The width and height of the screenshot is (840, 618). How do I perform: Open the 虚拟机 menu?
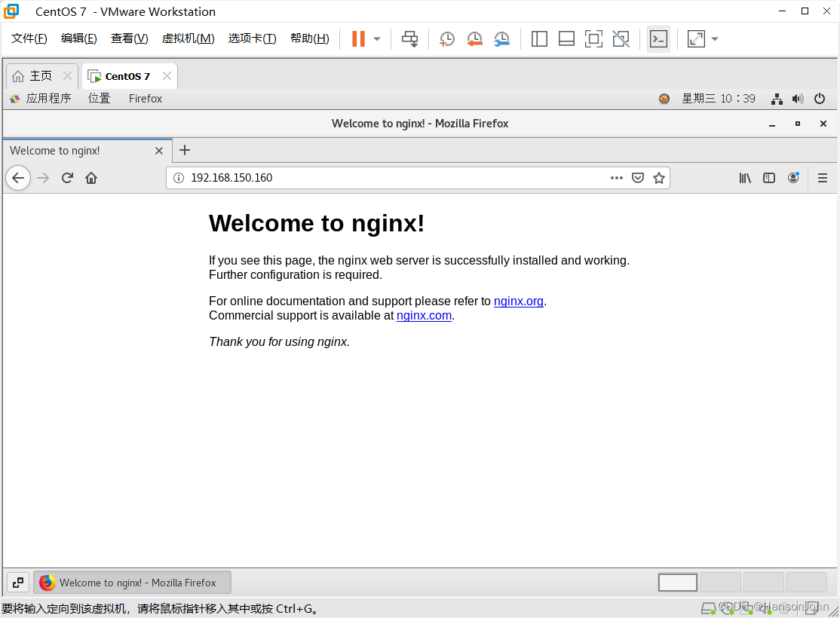(188, 38)
